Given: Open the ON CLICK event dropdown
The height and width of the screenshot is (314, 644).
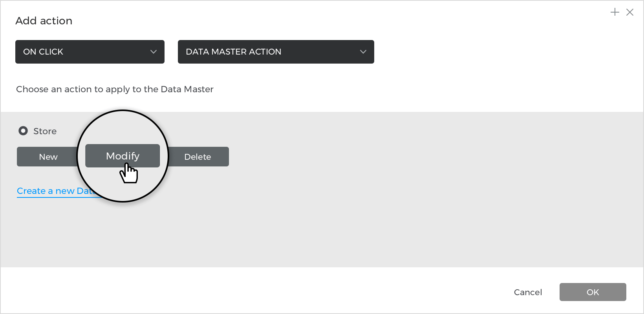Looking at the screenshot, I should point(90,52).
